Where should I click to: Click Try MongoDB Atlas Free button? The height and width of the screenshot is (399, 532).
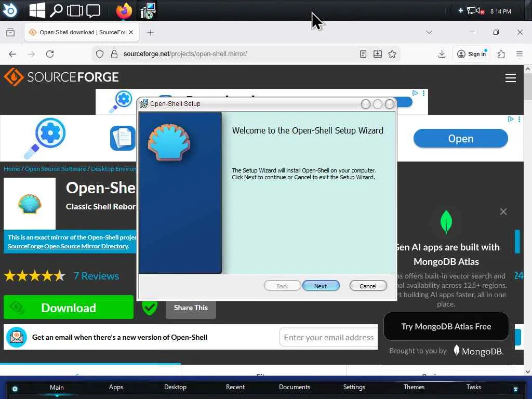446,326
